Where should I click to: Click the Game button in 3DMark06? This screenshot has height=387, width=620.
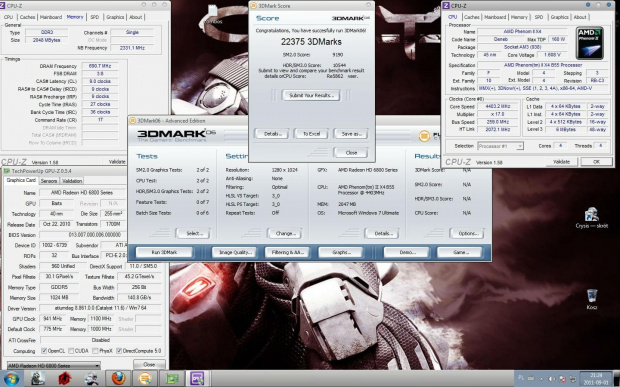459,252
